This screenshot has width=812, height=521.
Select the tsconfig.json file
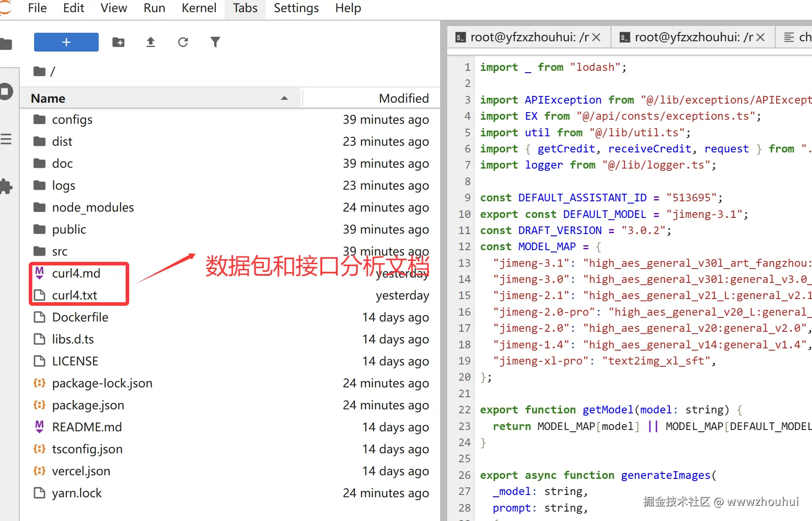tap(230, 449)
